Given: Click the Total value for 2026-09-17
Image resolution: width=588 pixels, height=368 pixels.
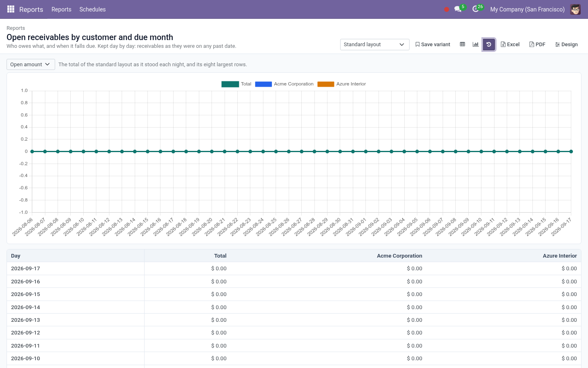Looking at the screenshot, I should tap(219, 269).
